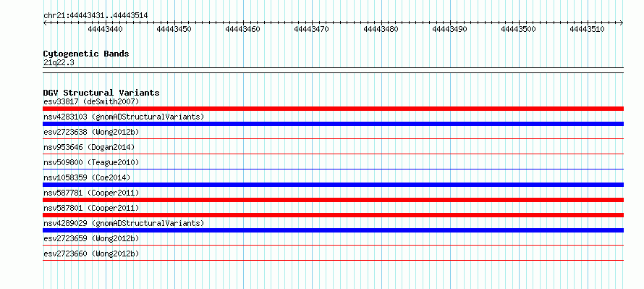Click ruler position 44443500
This screenshot has height=289, width=644.
518,29
